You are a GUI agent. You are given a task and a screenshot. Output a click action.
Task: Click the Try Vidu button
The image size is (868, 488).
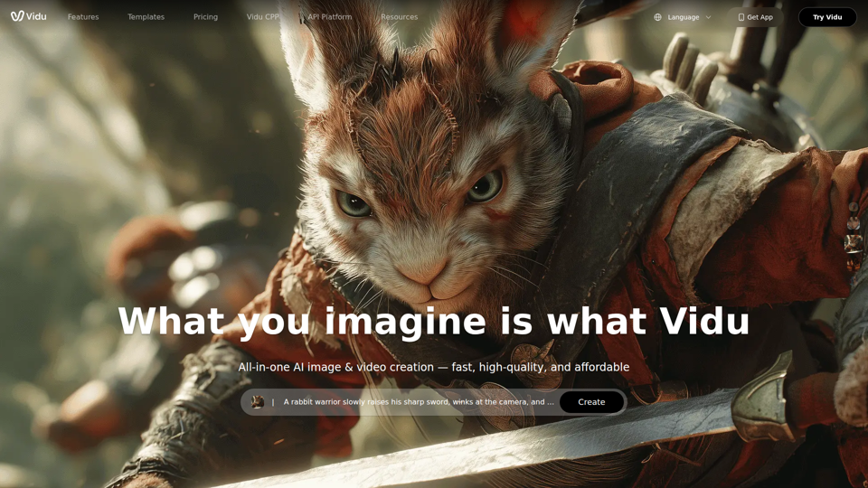827,17
